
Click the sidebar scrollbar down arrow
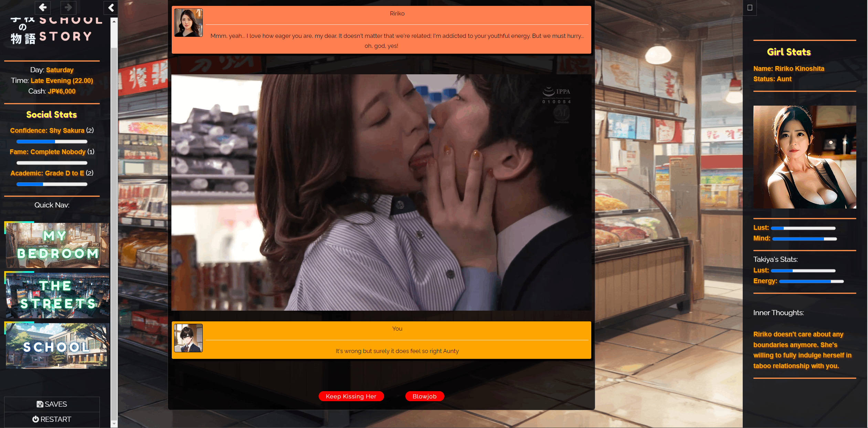click(x=114, y=424)
